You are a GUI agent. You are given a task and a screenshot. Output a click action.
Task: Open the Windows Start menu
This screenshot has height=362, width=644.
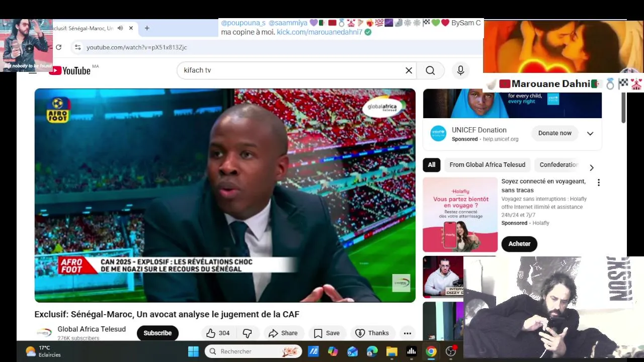pos(193,351)
